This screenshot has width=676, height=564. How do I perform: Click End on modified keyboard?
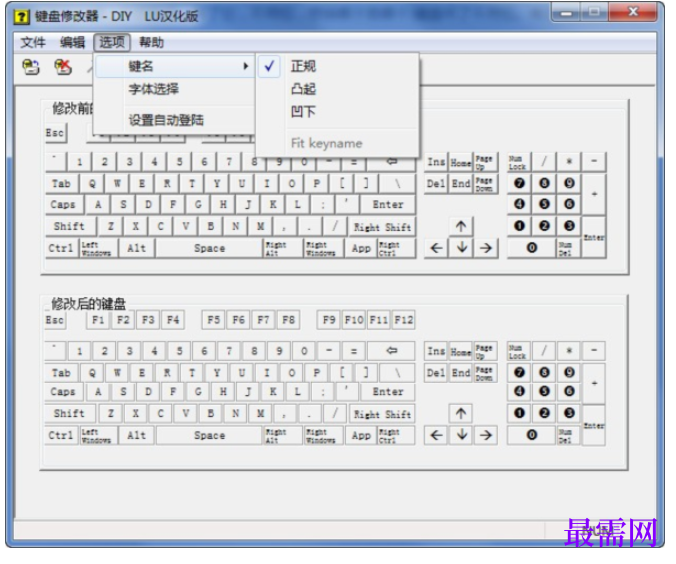[x=460, y=373]
